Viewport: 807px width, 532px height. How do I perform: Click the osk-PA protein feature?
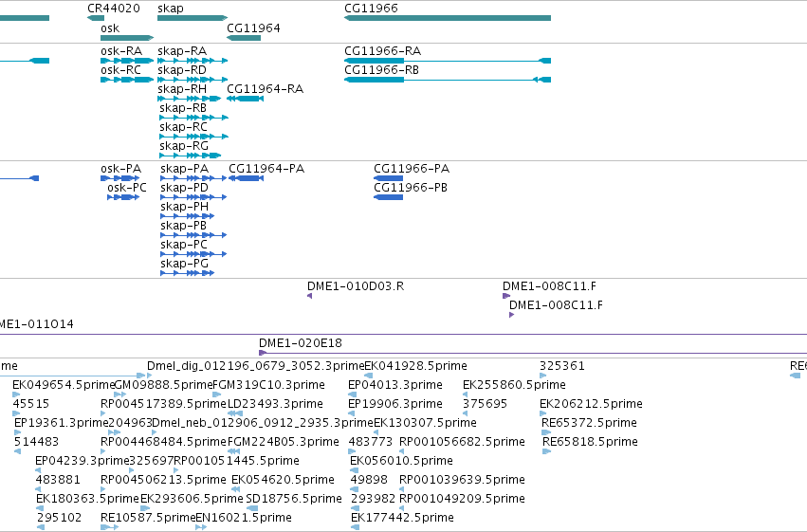click(x=119, y=178)
